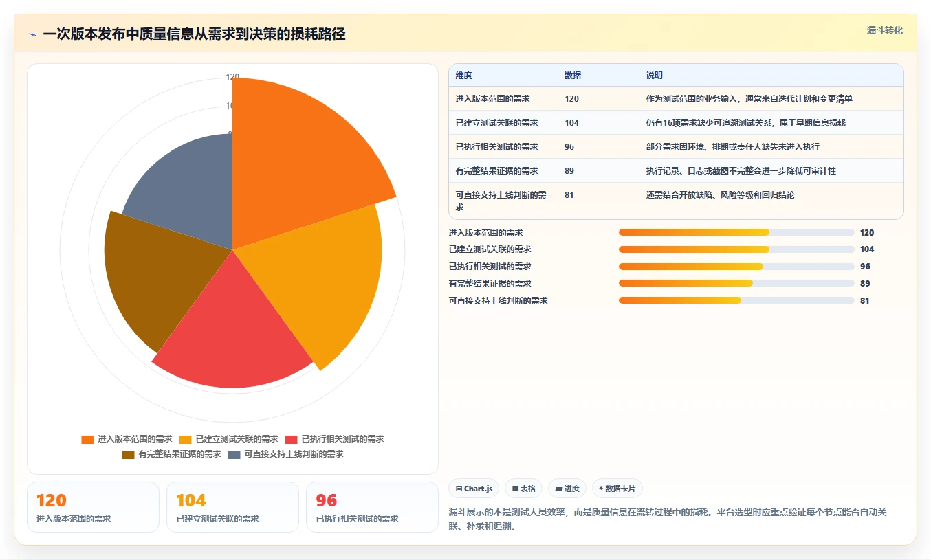
Task: Toggle the 有完整结果证据的需求 chart legend entry
Action: pos(171,454)
